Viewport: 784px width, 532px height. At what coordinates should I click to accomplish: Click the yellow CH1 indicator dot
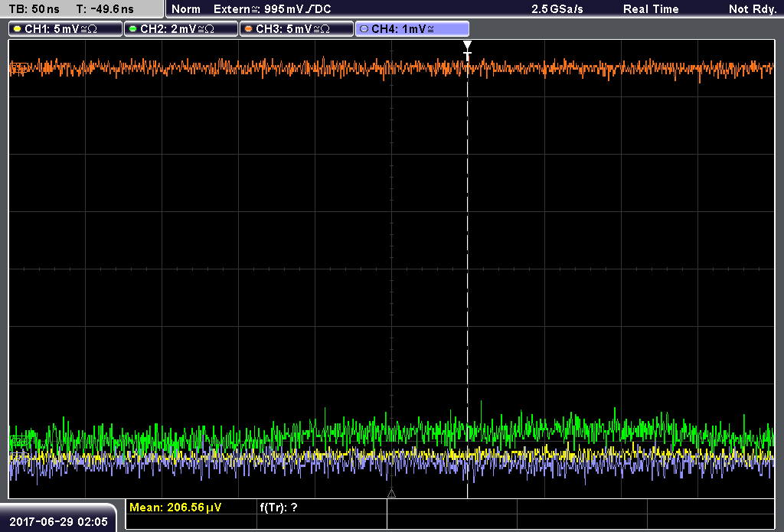[x=18, y=29]
